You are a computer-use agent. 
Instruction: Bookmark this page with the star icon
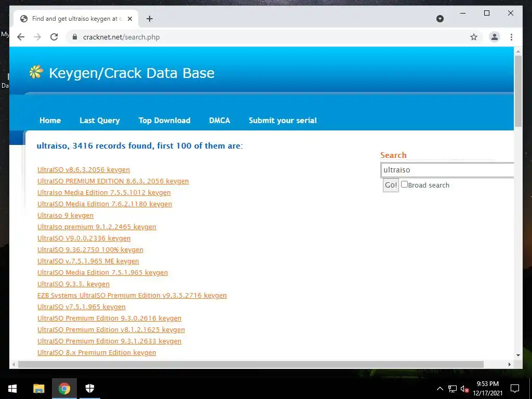coord(474,37)
